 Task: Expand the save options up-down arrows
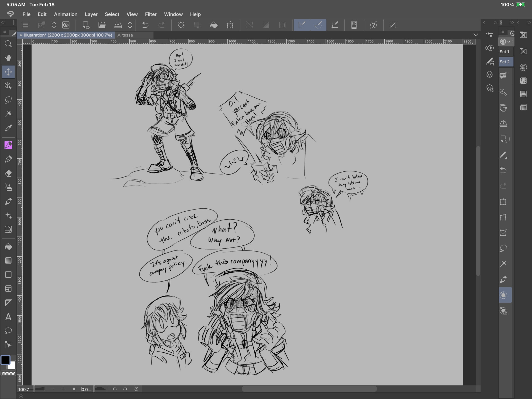pyautogui.click(x=130, y=25)
